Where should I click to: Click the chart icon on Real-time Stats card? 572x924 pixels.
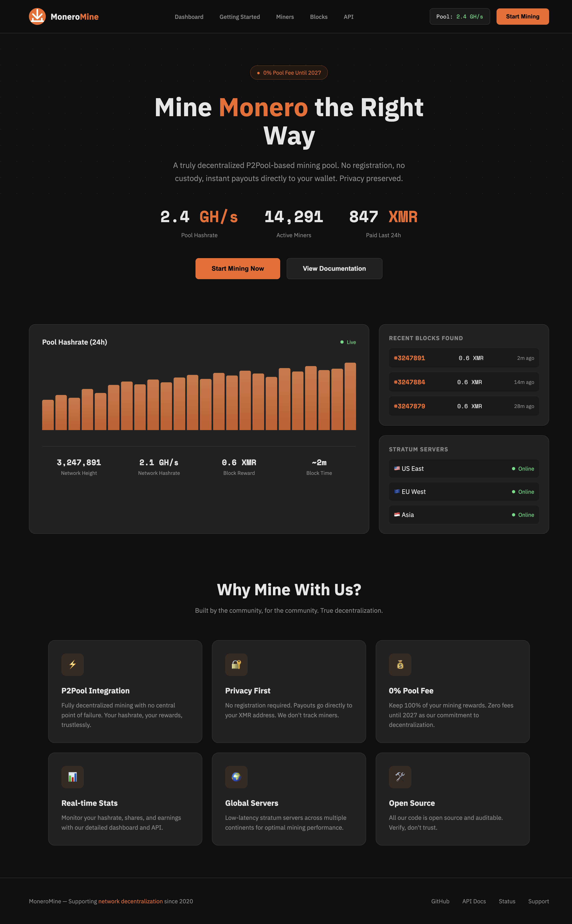72,777
